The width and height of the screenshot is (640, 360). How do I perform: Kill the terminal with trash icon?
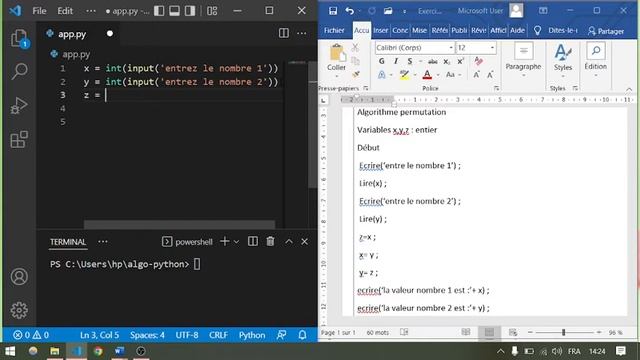point(270,241)
